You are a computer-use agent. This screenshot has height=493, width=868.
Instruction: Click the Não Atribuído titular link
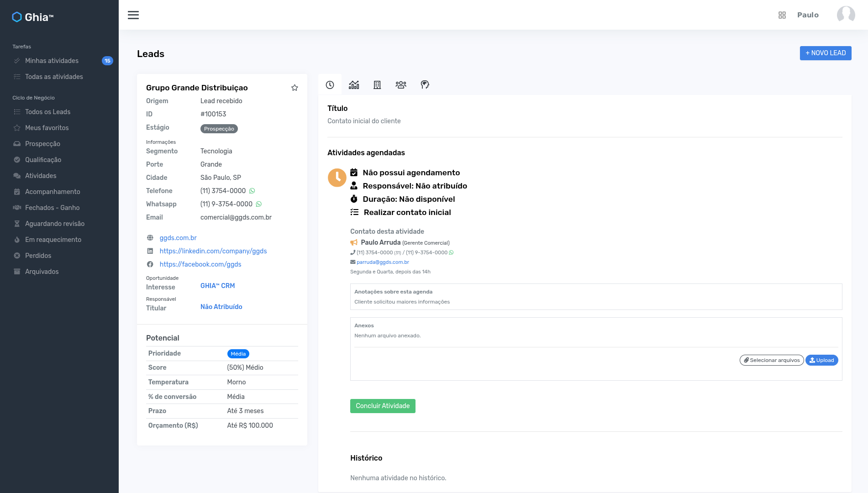221,307
